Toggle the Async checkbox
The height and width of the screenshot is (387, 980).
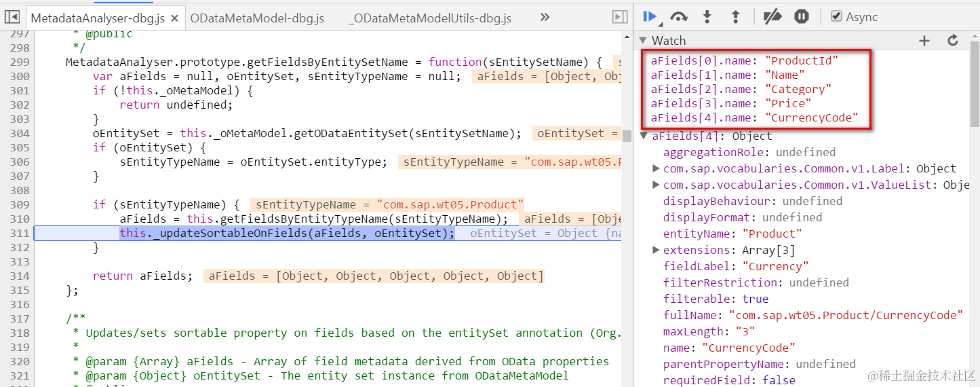836,16
